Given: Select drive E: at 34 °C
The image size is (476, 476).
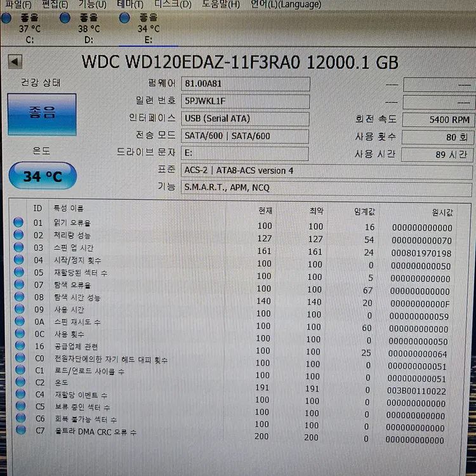Looking at the screenshot, I should tap(148, 29).
